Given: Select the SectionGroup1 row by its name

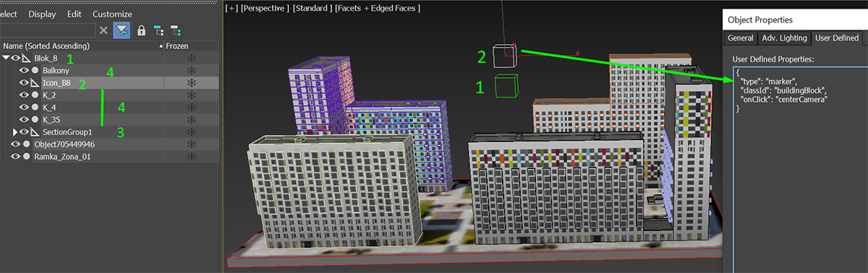Looking at the screenshot, I should pyautogui.click(x=67, y=132).
